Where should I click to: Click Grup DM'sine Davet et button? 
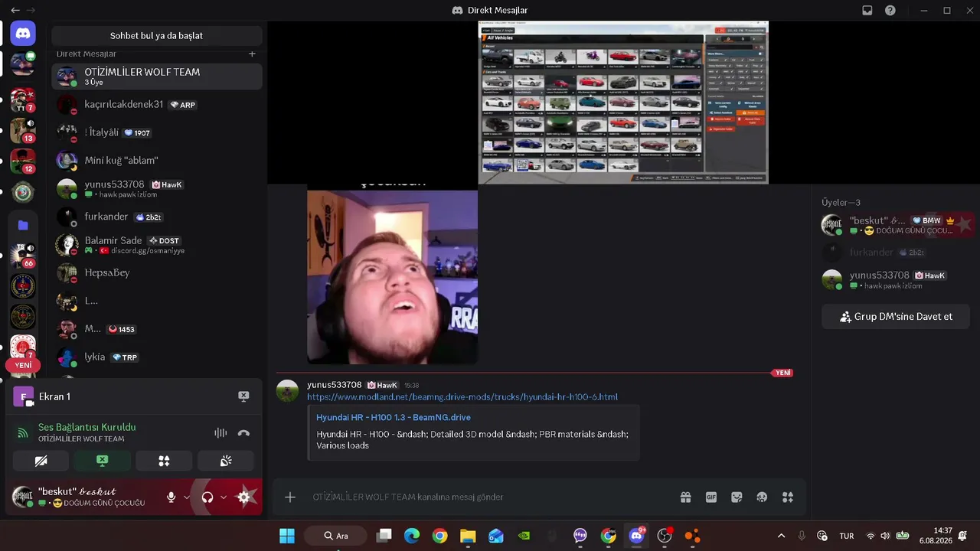pos(897,316)
